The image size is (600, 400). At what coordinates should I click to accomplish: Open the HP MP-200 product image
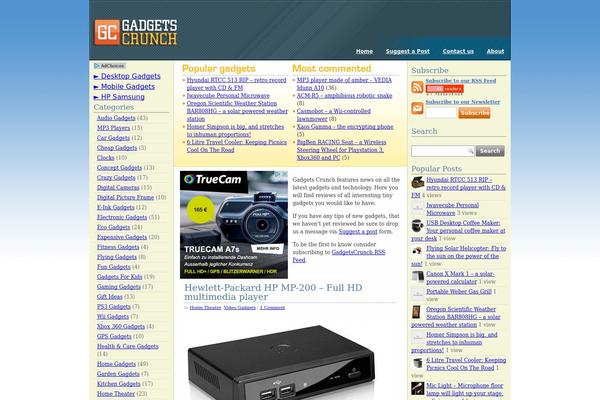[x=282, y=362]
